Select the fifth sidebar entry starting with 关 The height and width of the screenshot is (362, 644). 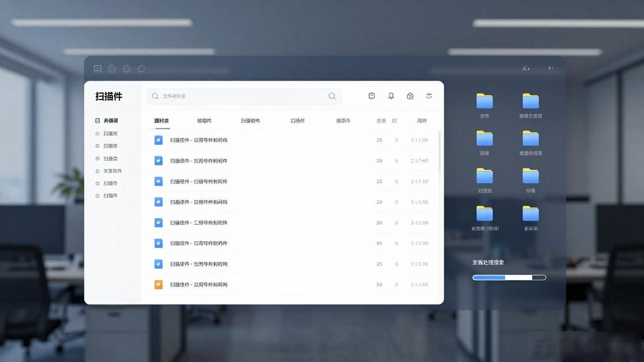[x=109, y=171]
